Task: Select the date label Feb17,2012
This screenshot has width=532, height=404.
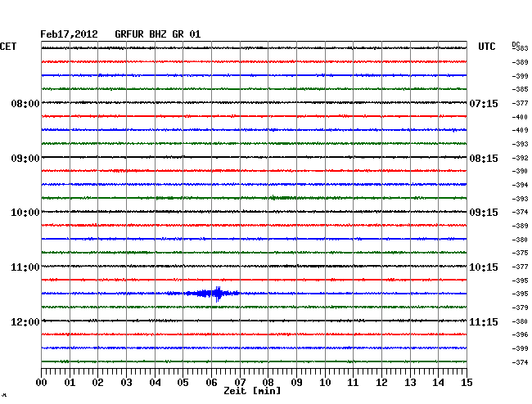Action: [x=69, y=34]
